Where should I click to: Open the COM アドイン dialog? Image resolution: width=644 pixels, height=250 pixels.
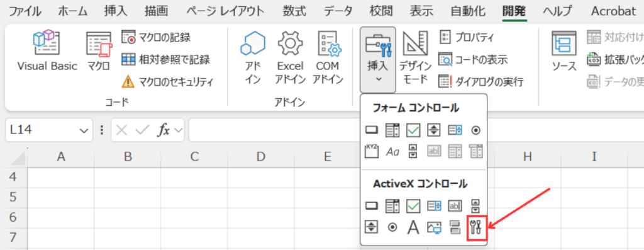pos(328,57)
